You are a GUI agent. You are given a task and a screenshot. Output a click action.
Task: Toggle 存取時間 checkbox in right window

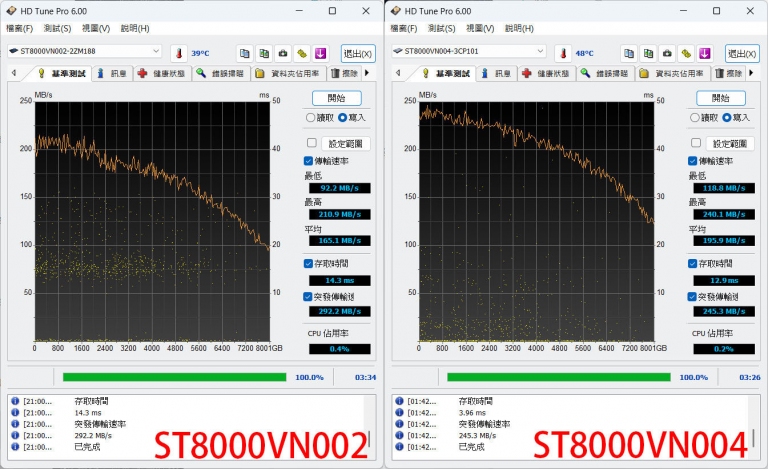click(x=693, y=263)
